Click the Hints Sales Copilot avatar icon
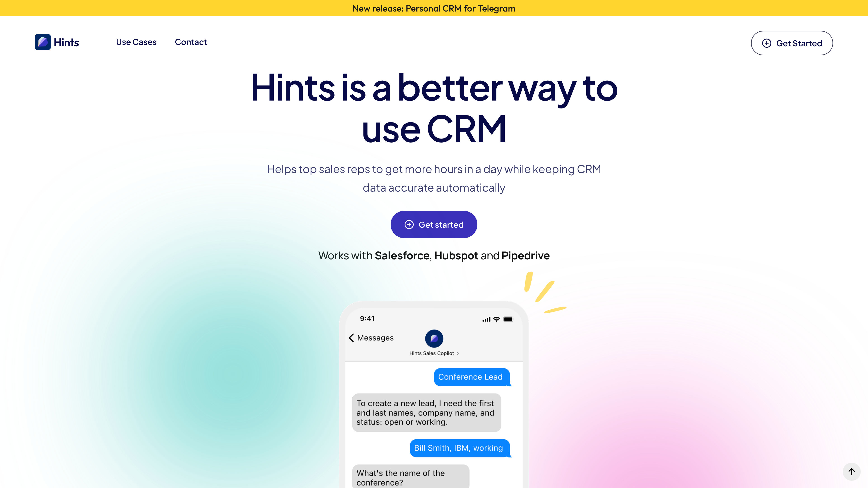 [x=434, y=338]
